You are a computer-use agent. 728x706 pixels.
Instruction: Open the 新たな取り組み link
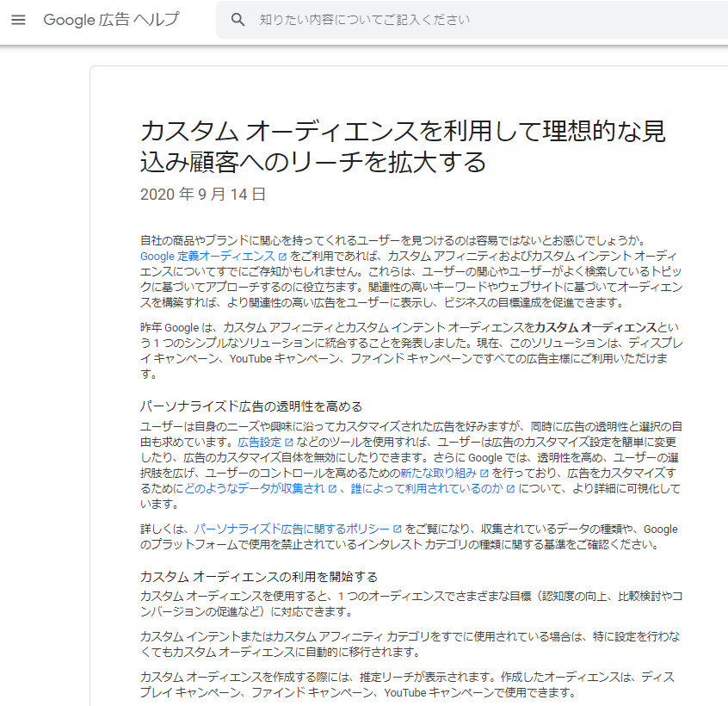(x=438, y=474)
